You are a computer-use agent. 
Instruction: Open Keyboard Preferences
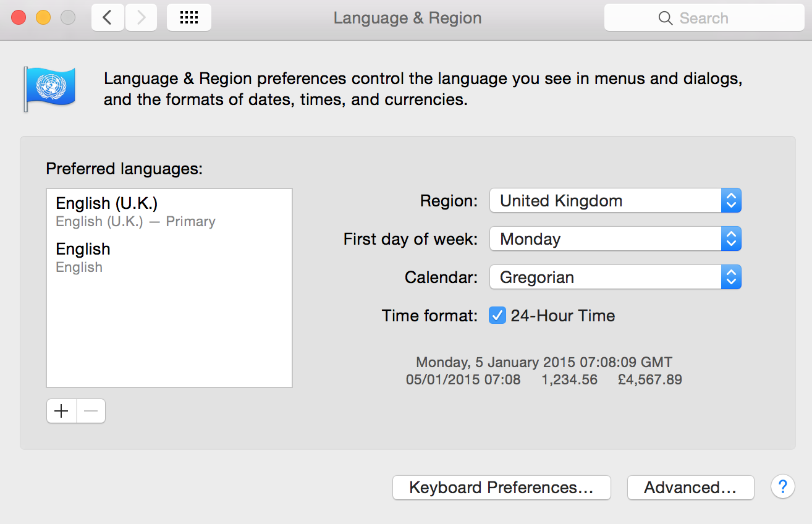coord(501,488)
